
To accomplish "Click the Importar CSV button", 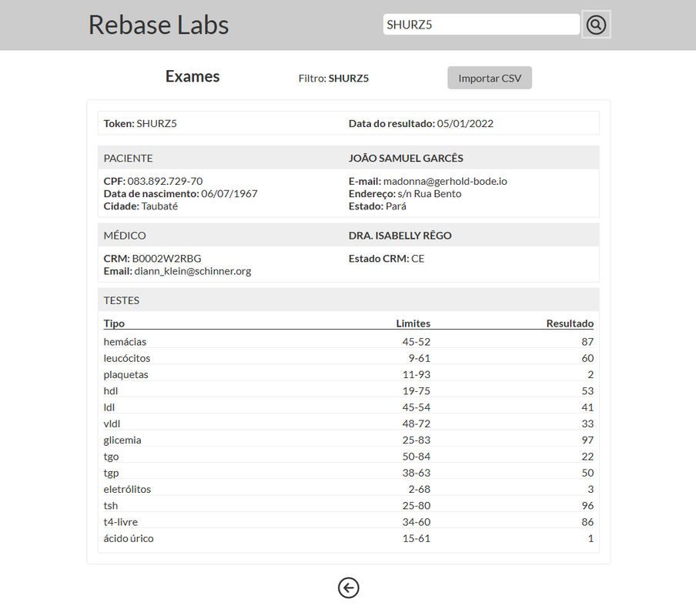I will point(490,78).
